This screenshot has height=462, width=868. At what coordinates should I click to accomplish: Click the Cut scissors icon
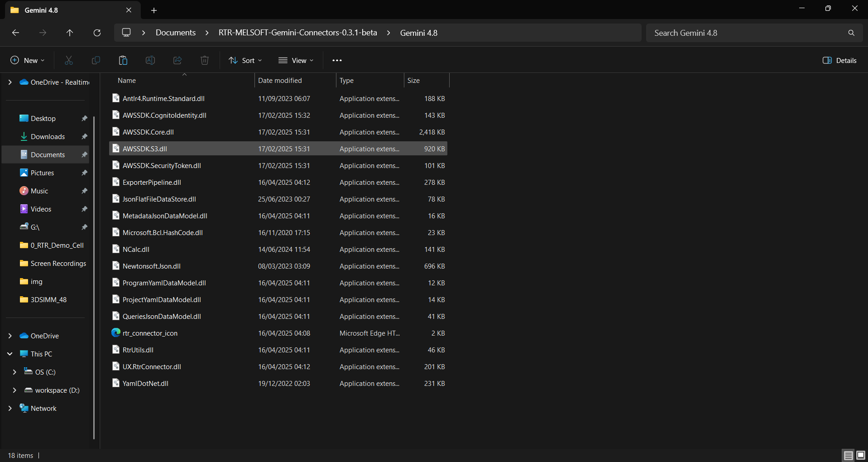click(x=69, y=60)
